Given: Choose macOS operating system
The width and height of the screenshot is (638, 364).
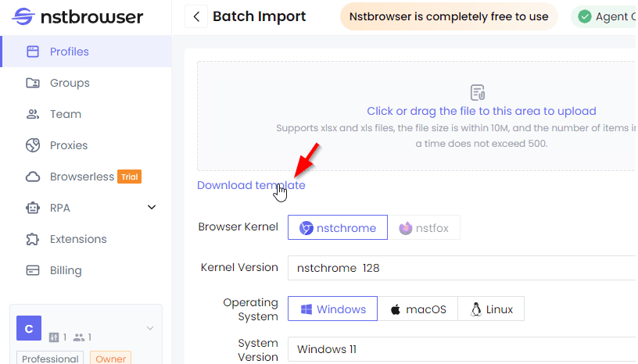Looking at the screenshot, I should point(418,309).
